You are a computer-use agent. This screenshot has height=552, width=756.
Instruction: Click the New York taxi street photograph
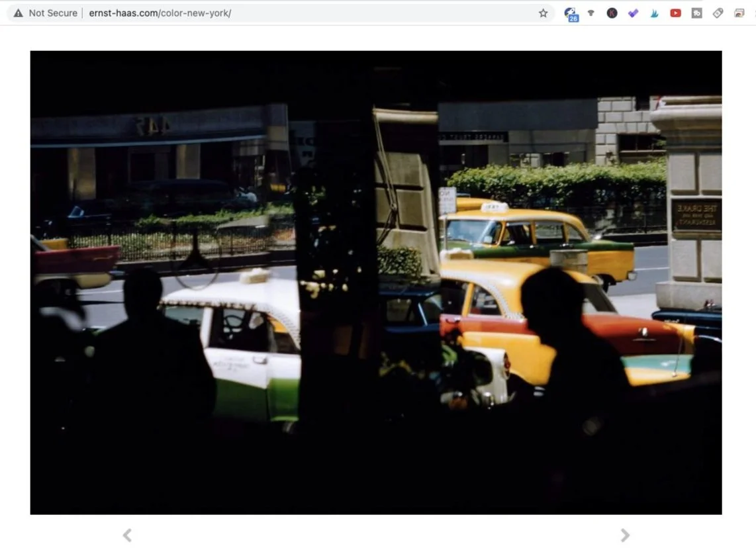[376, 283]
